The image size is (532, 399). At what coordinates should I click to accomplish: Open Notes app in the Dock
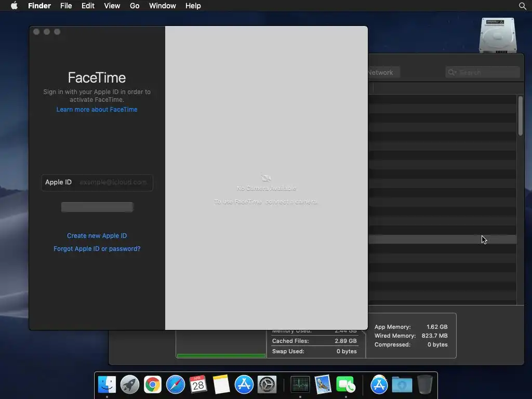click(x=221, y=384)
